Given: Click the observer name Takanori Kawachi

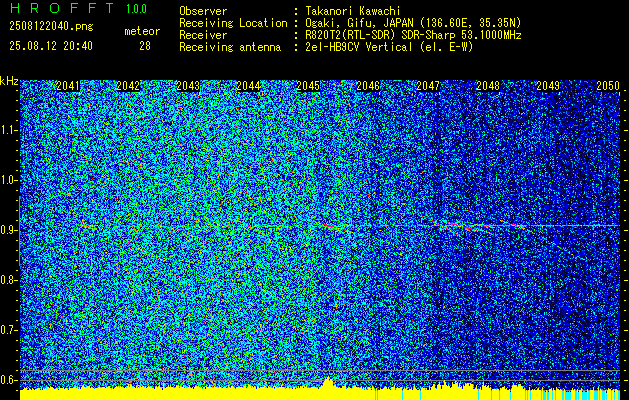Looking at the screenshot, I should 353,11.
